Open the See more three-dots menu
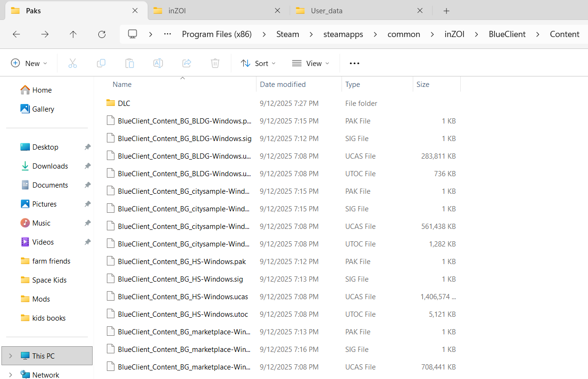This screenshot has height=379, width=588. pos(354,63)
